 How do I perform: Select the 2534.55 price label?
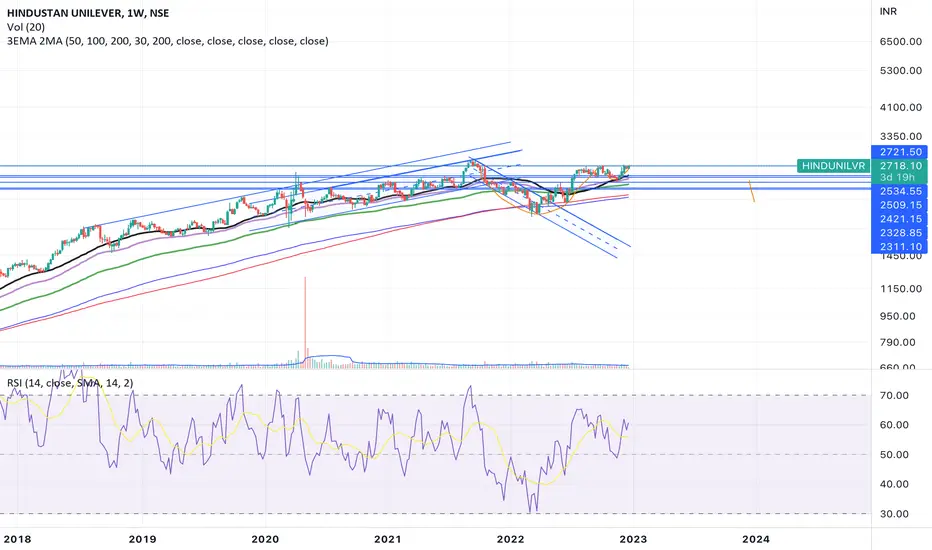(x=900, y=191)
